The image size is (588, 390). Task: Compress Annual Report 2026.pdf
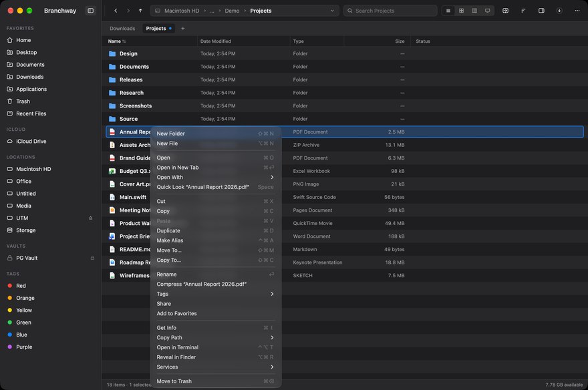216,284
